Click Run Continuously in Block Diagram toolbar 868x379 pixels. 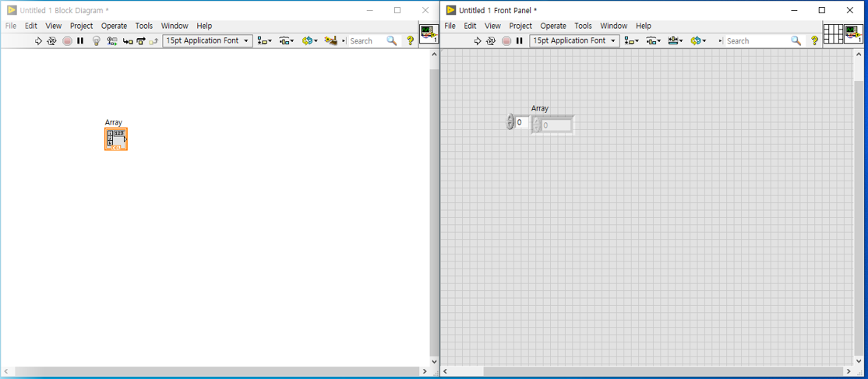[51, 41]
